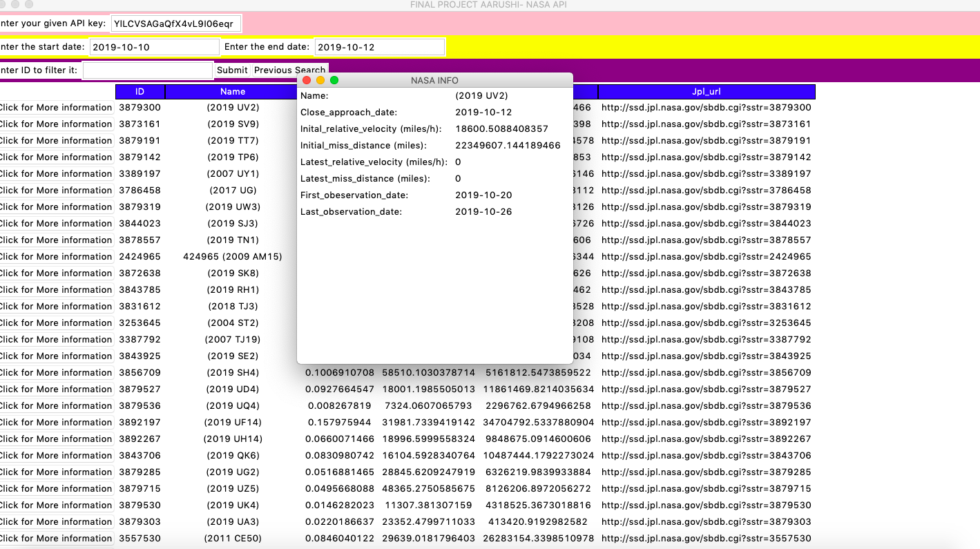Open more information for 3879191
Screen dimensions: 980x549
pyautogui.click(x=55, y=141)
